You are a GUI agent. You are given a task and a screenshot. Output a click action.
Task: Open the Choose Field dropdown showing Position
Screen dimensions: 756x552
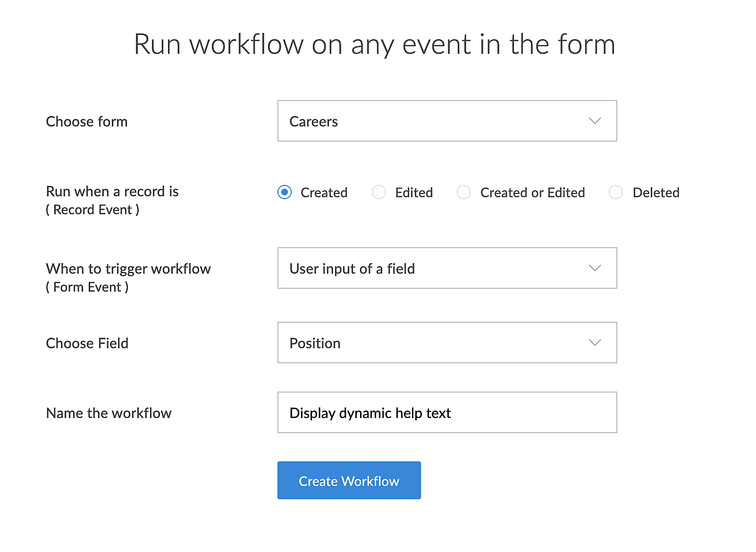(x=446, y=343)
